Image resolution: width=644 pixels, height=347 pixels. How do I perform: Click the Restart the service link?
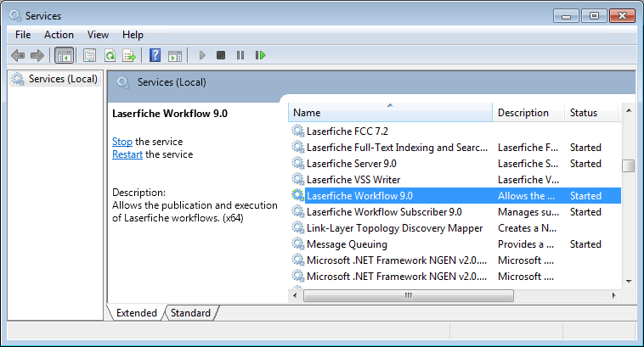(x=127, y=154)
